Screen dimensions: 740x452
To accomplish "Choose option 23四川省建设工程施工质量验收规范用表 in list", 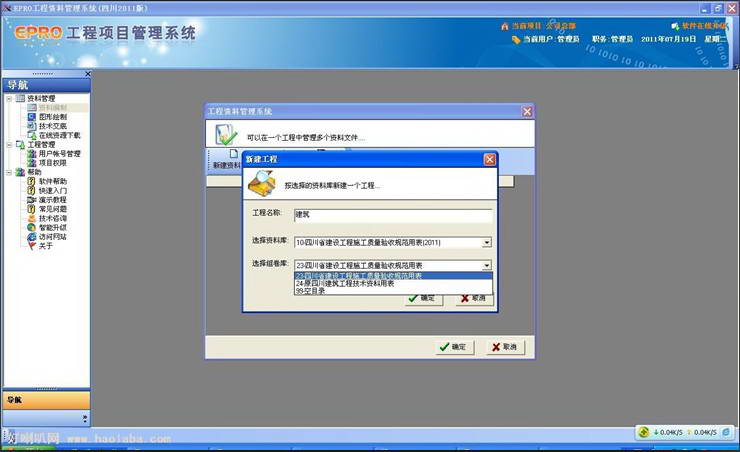I will [x=393, y=276].
